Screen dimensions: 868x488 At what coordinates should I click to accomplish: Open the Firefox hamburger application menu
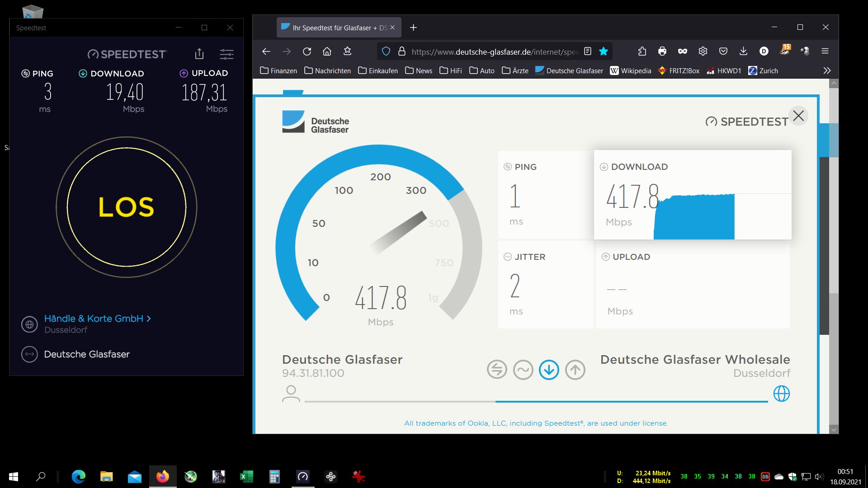coord(825,51)
